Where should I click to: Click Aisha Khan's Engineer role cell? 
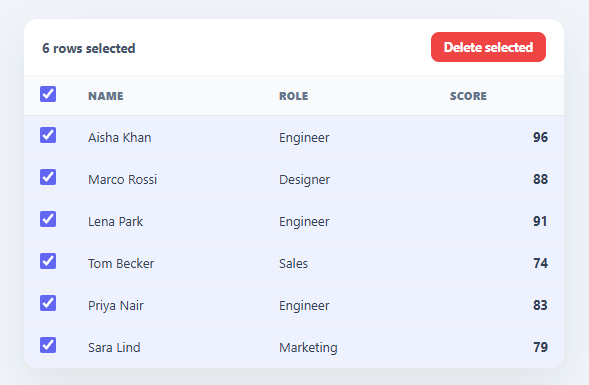coord(304,137)
